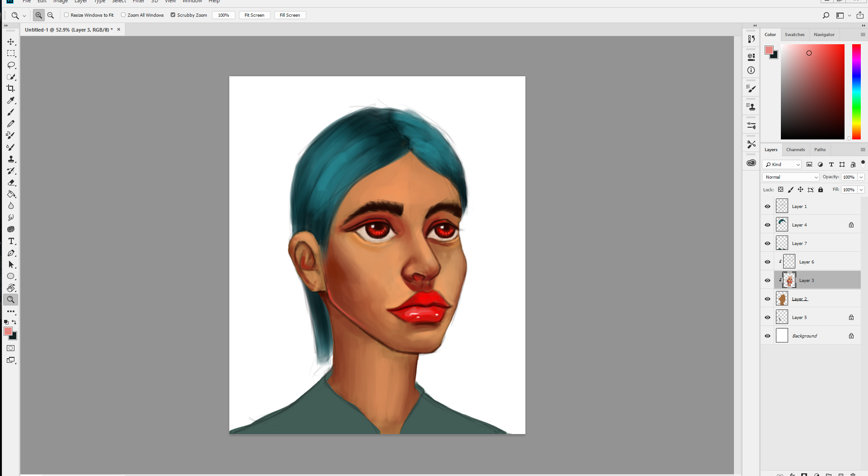This screenshot has width=868, height=476.
Task: Open the Layers tab
Action: [771, 149]
